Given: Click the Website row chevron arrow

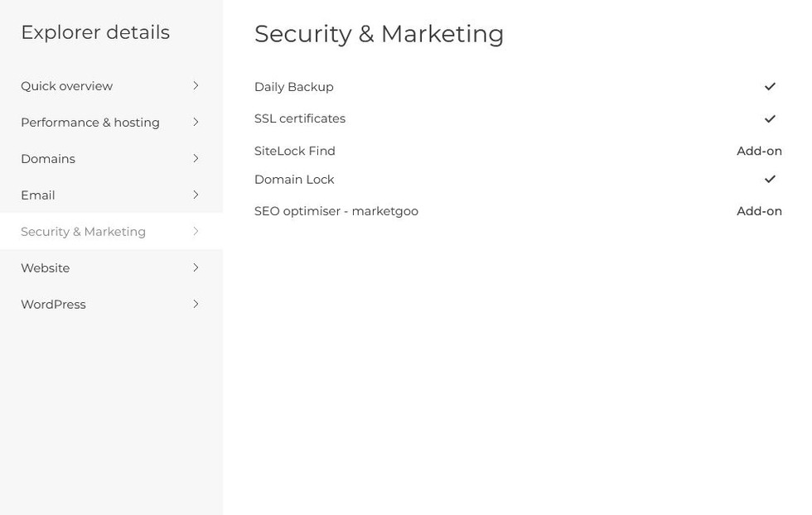Looking at the screenshot, I should (x=196, y=268).
